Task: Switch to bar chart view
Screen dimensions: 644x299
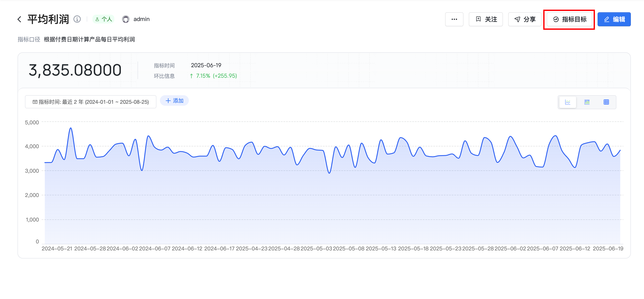Action: point(587,102)
